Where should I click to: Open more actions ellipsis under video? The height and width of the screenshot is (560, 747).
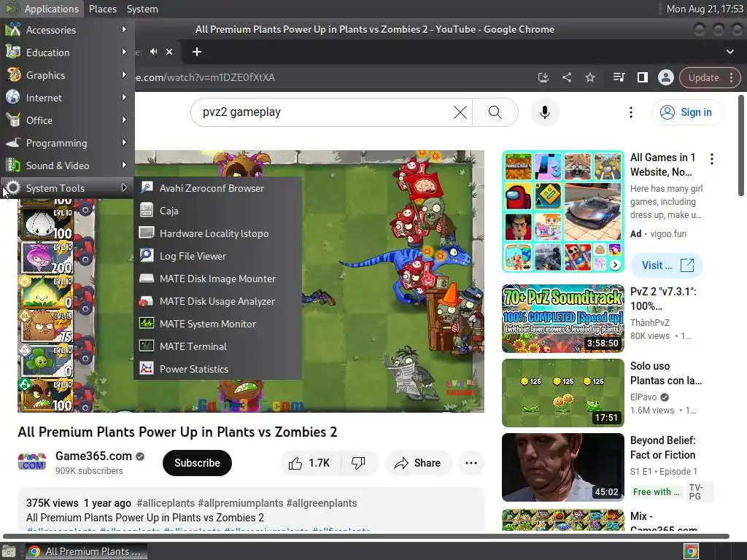471,463
